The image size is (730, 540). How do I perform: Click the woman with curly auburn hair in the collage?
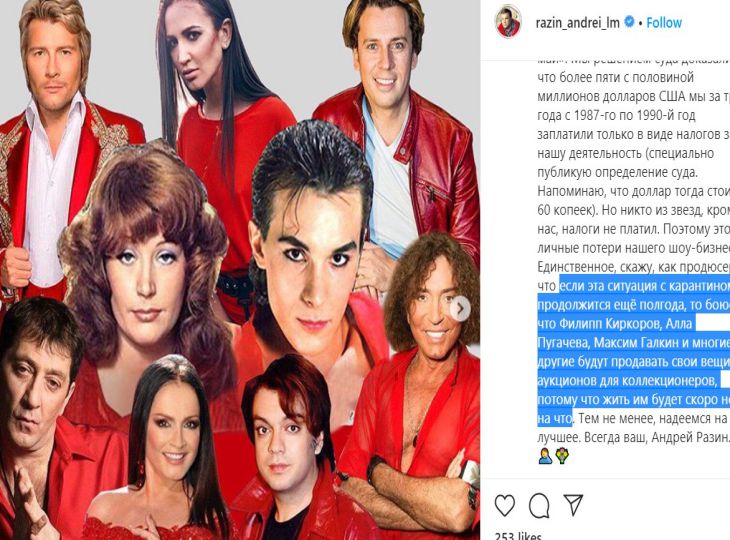point(144,275)
